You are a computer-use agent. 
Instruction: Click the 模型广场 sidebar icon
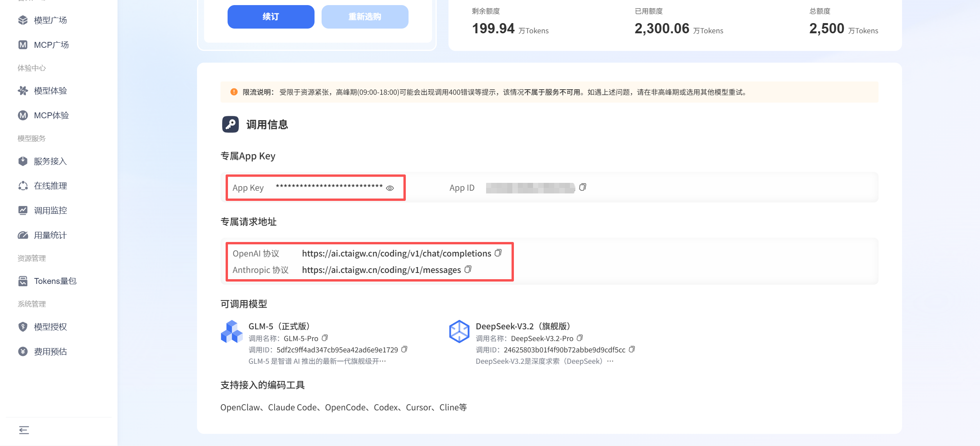point(23,20)
